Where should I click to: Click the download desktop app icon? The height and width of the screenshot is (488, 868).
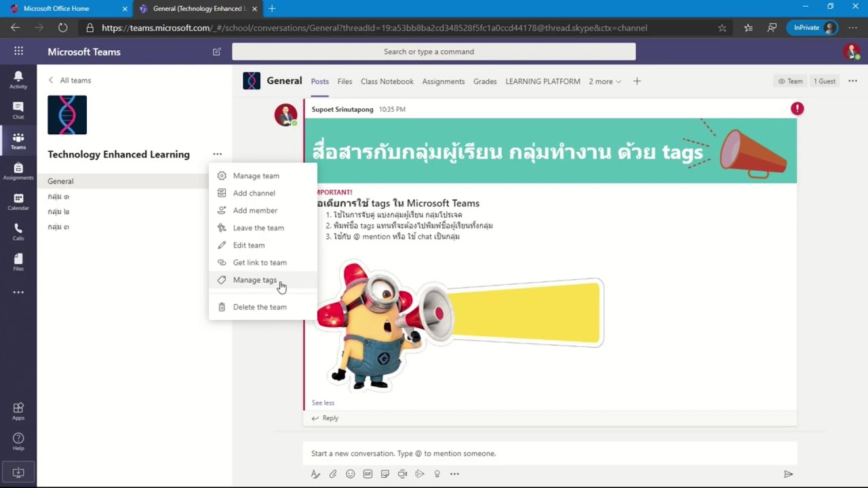(18, 472)
